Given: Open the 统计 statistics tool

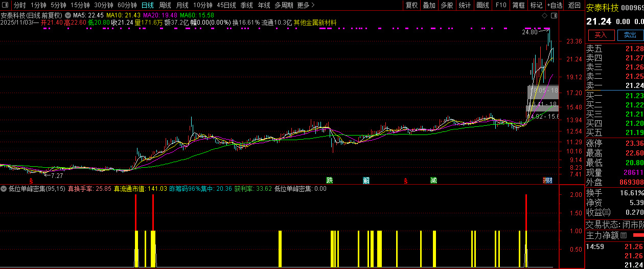Looking at the screenshot, I should [465, 5].
